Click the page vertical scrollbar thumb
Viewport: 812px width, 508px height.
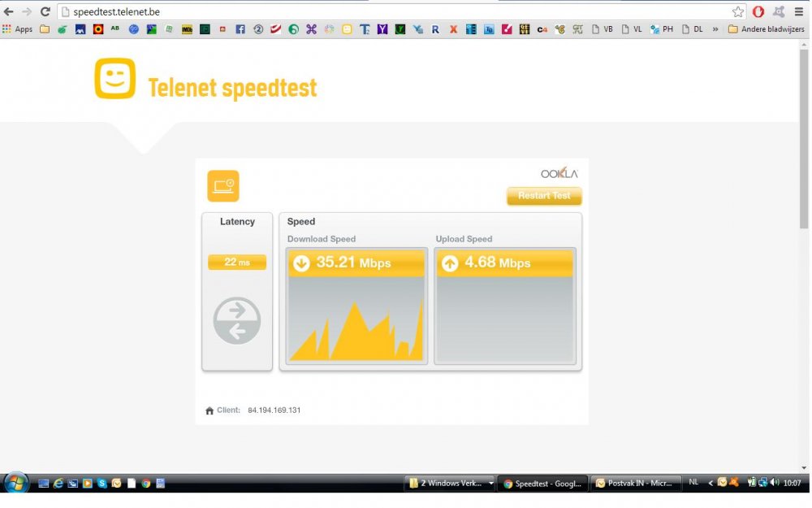tap(803, 138)
